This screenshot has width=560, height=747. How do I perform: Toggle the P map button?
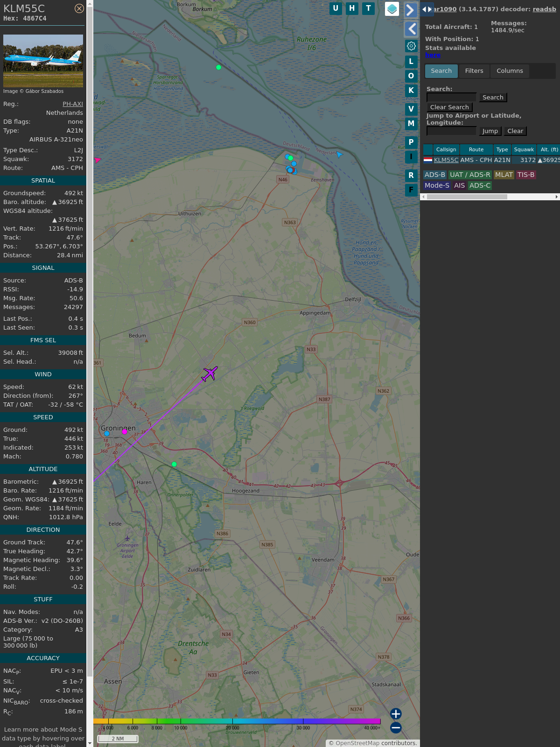pos(411,142)
